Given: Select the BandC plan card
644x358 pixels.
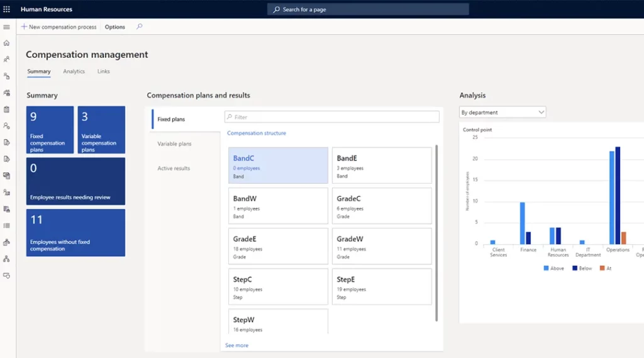Looking at the screenshot, I should coord(278,165).
